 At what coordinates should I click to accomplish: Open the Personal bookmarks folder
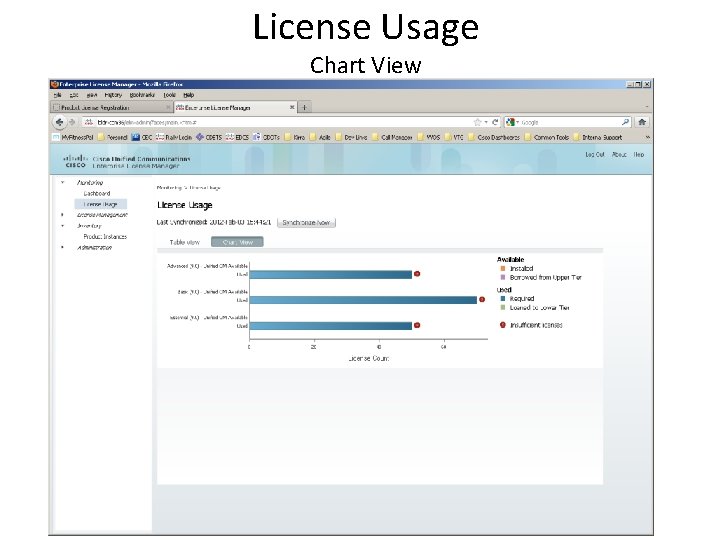tap(112, 137)
